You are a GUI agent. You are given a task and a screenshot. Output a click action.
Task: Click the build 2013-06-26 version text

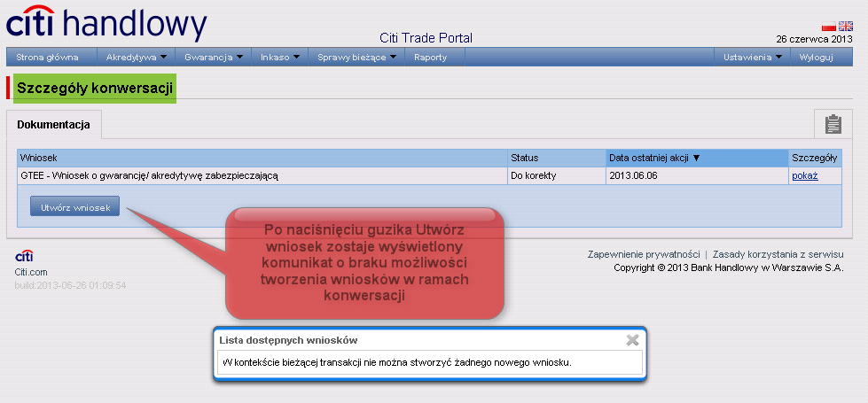[70, 286]
